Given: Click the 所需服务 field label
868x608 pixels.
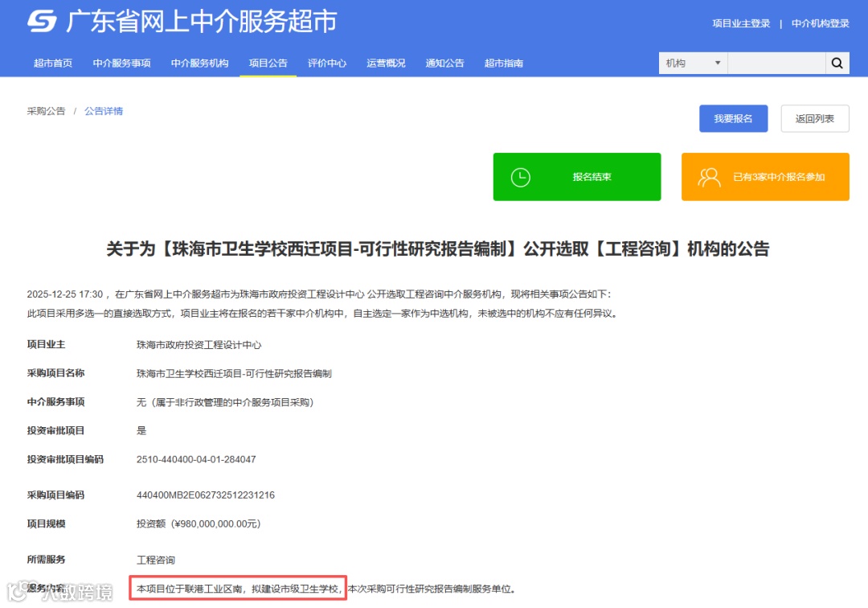Looking at the screenshot, I should tap(46, 559).
